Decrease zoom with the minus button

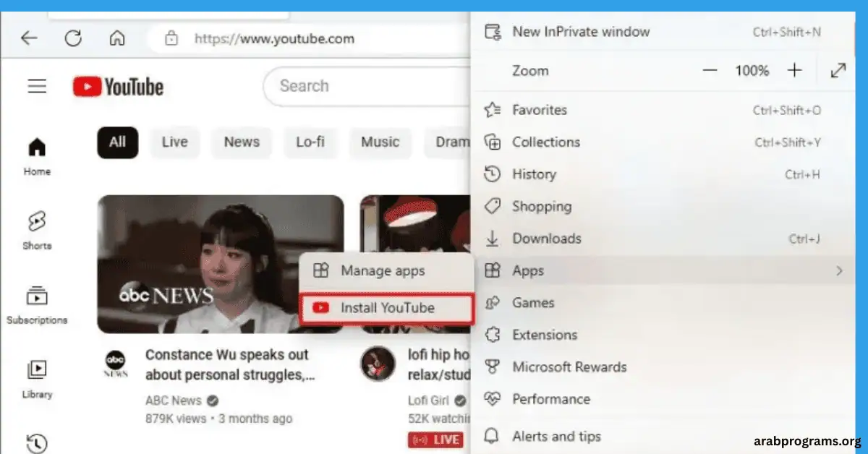pyautogui.click(x=710, y=71)
